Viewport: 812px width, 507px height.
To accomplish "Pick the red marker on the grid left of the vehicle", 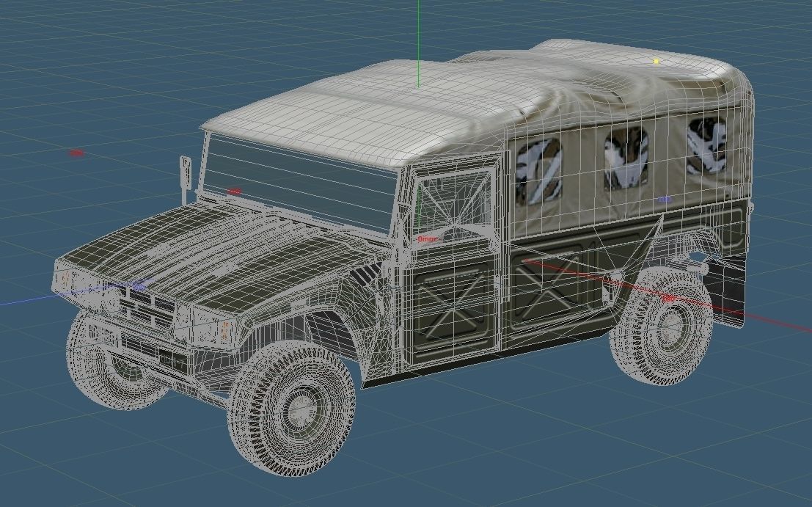I will pos(76,153).
